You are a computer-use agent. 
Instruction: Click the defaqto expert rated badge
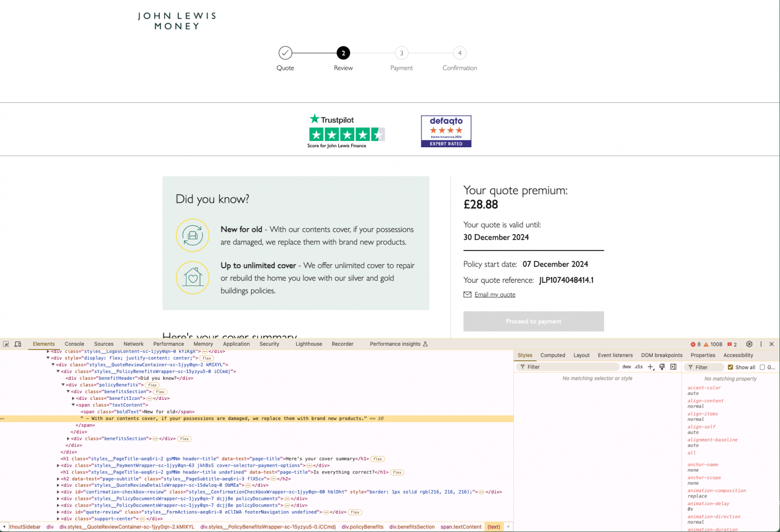click(446, 131)
